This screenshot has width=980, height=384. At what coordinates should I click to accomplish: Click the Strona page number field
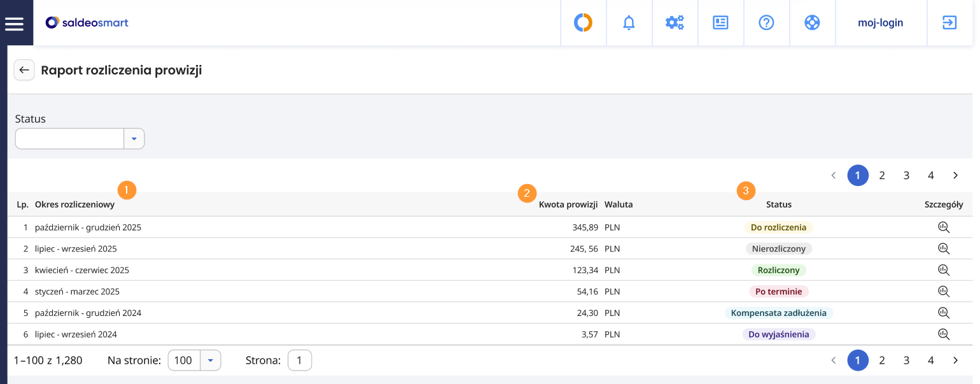pos(300,360)
